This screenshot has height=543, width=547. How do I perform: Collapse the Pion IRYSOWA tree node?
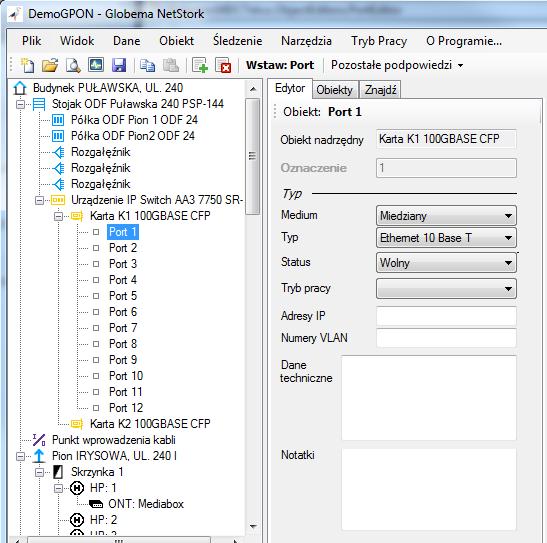point(21,456)
